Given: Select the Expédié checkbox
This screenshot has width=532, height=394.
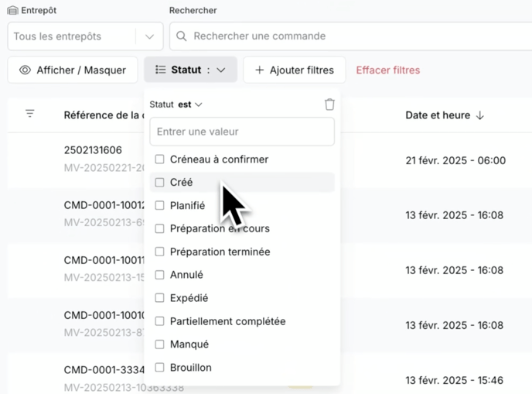Looking at the screenshot, I should pyautogui.click(x=160, y=298).
